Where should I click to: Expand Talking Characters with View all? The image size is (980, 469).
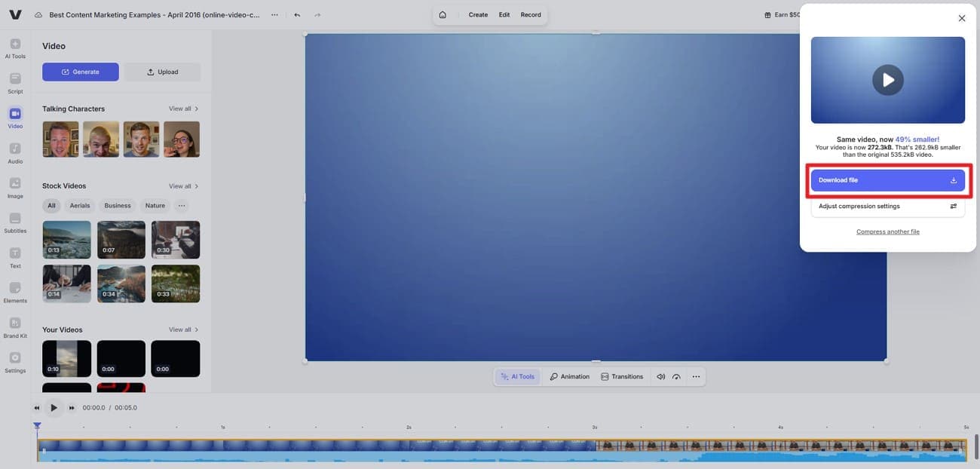coord(179,107)
